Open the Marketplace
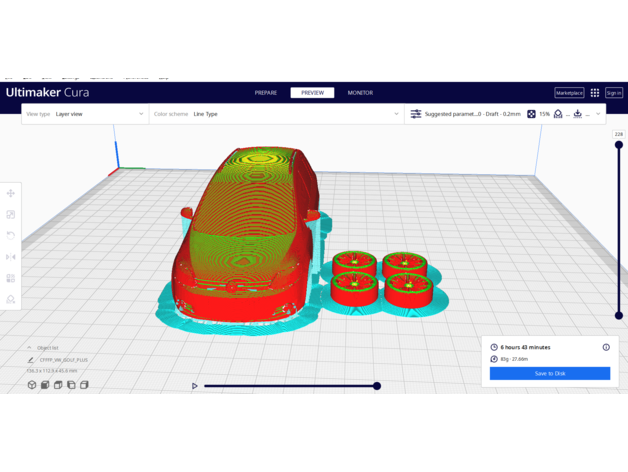The height and width of the screenshot is (472, 628). pyautogui.click(x=569, y=93)
